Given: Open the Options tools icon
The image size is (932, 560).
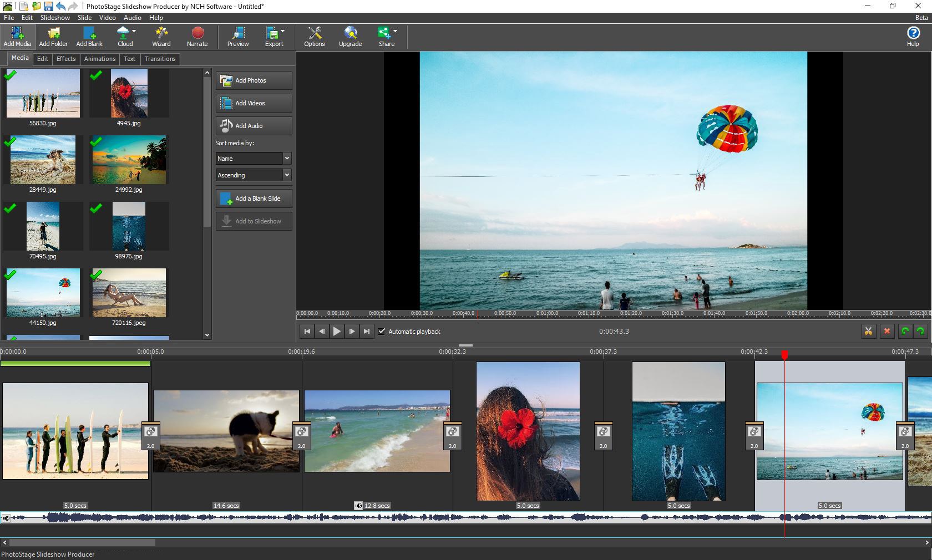Looking at the screenshot, I should tap(314, 37).
